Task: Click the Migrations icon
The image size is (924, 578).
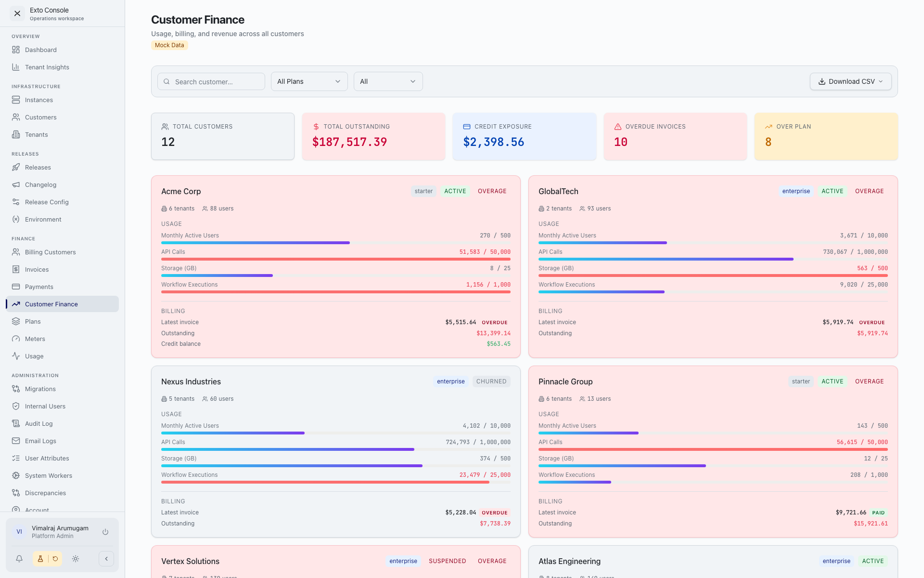Action: [16, 389]
